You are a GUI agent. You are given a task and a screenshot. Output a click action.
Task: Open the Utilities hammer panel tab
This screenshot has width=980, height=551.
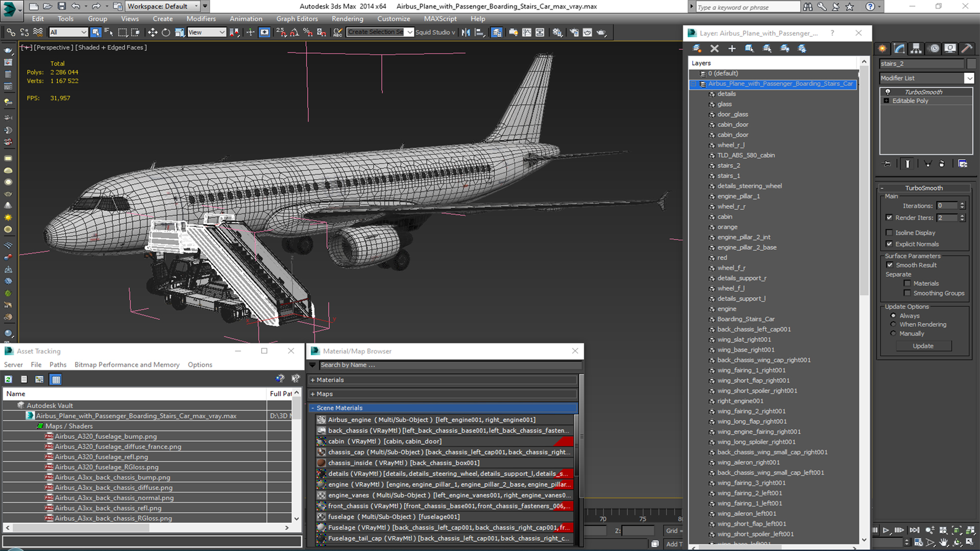pos(967,48)
